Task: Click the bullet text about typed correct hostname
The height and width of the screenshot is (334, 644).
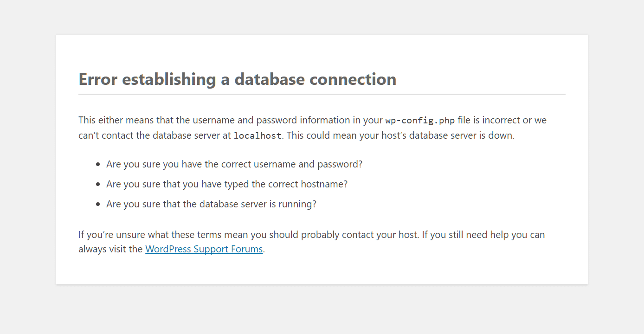Action: [227, 184]
